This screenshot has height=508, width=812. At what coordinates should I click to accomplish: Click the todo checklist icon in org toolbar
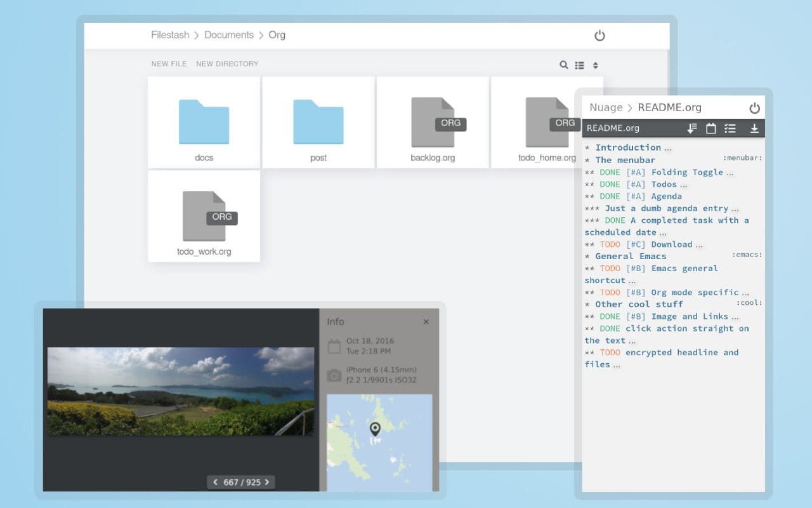click(730, 128)
